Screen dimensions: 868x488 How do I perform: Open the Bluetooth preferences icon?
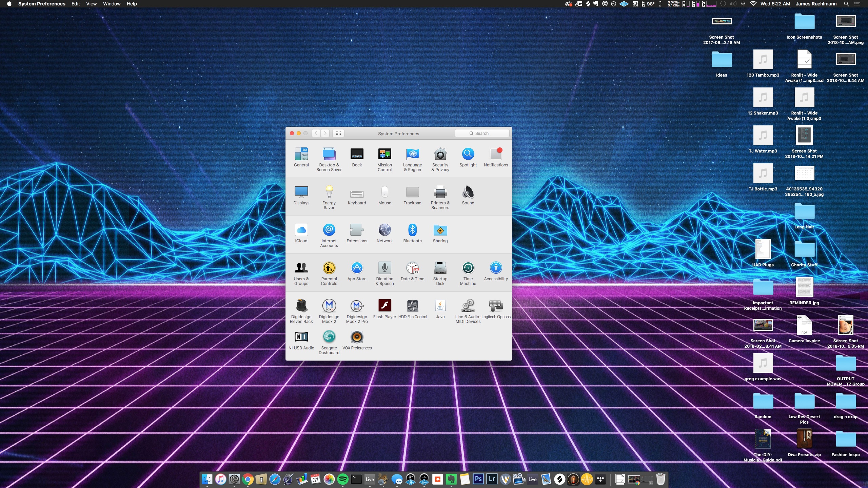tap(412, 230)
